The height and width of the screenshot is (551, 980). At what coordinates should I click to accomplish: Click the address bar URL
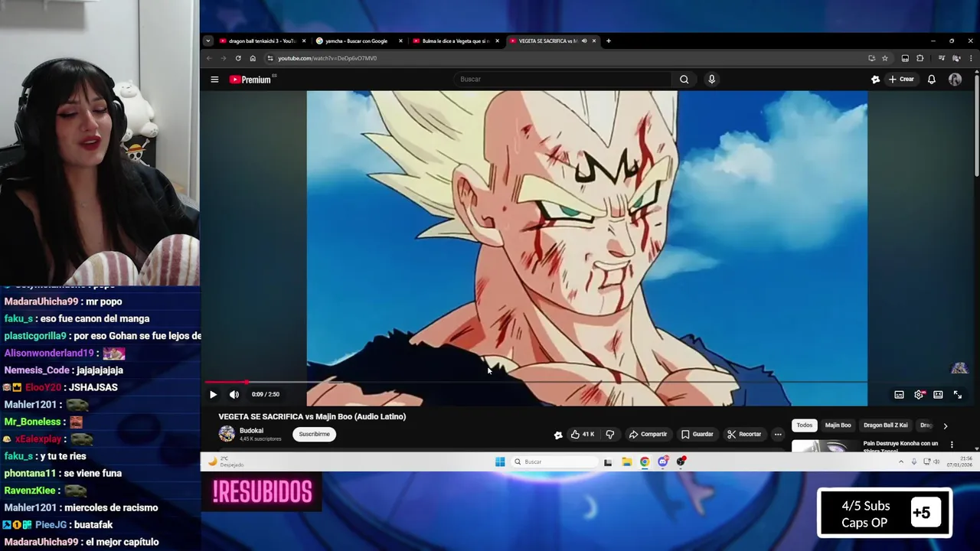(x=327, y=58)
